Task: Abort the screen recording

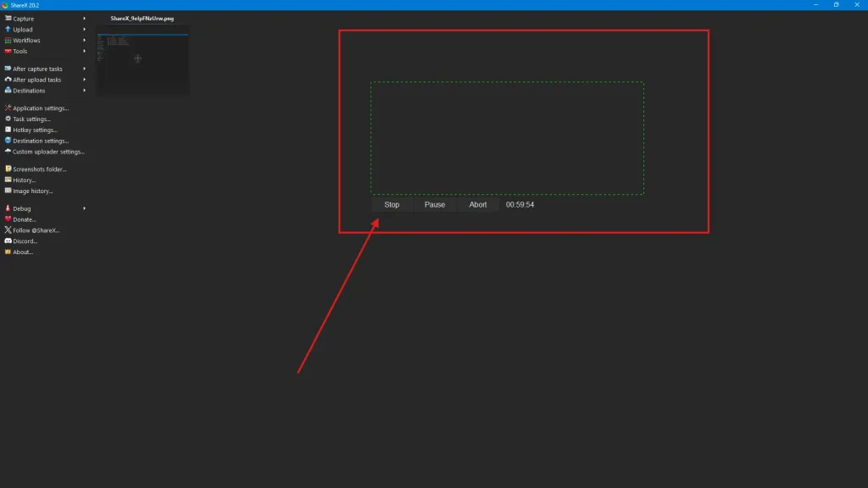Action: (x=478, y=205)
